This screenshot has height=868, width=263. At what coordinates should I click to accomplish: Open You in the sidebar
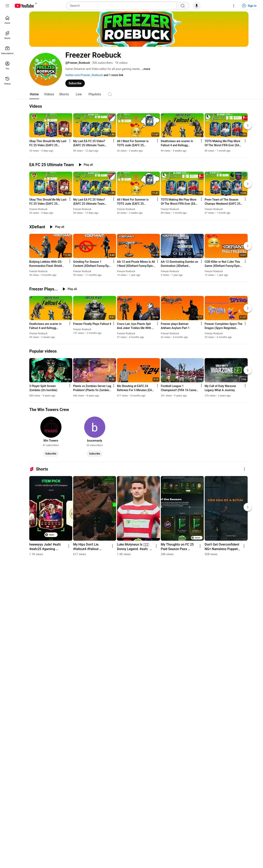coord(7,65)
